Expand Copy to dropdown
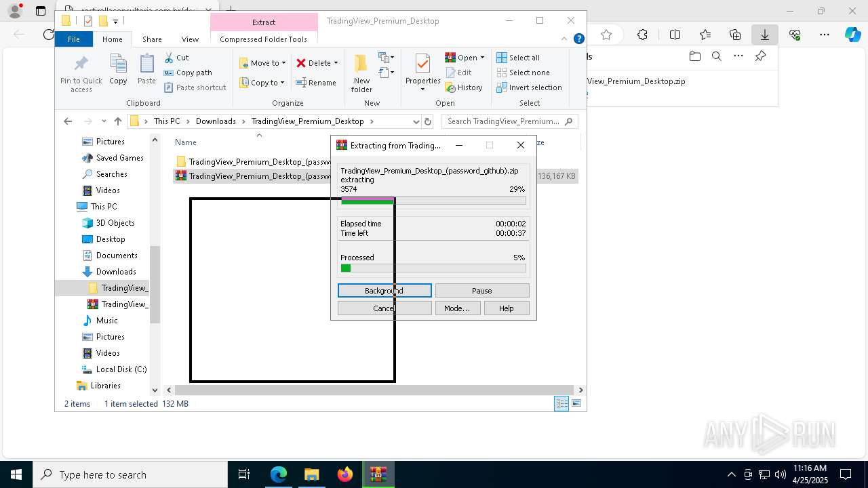 click(x=282, y=83)
